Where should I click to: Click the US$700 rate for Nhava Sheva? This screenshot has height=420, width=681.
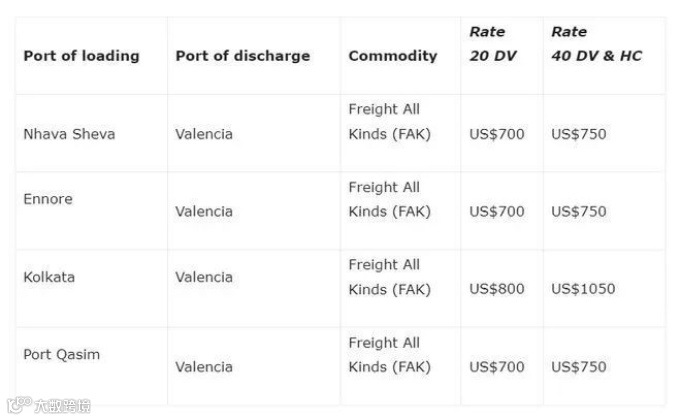click(496, 134)
